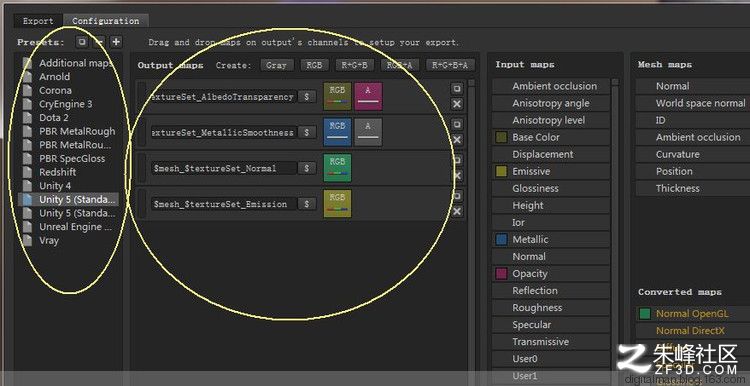Create an R+G+B+A output map
Image resolution: width=750 pixels, height=386 pixels.
pyautogui.click(x=450, y=65)
